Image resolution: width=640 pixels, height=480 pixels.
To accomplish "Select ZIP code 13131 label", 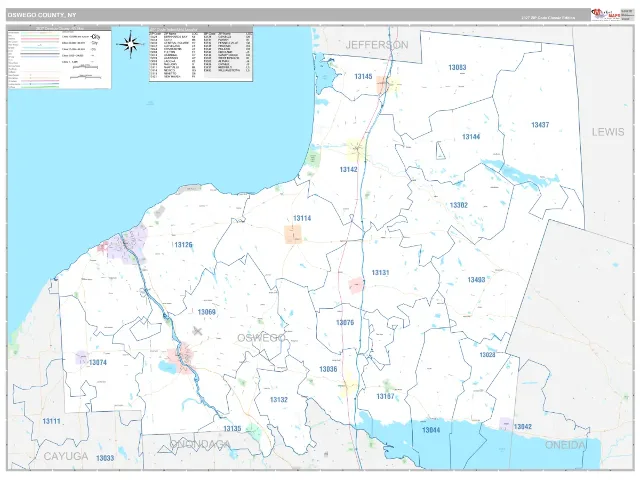I will click(380, 273).
